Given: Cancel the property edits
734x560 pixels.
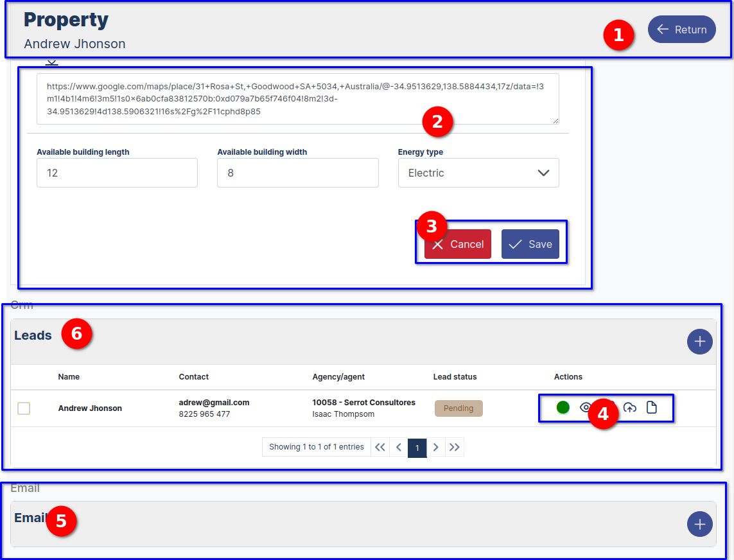Looking at the screenshot, I should (458, 244).
